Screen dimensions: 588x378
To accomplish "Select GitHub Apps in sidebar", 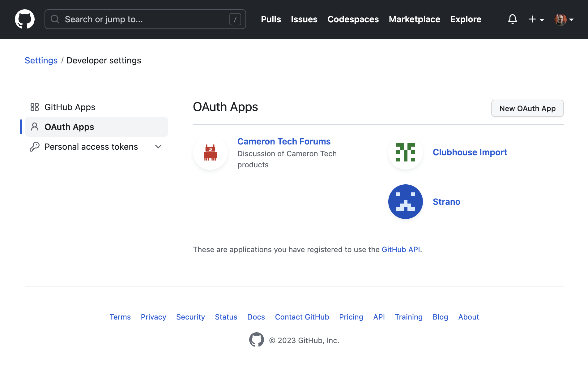I will (96, 107).
